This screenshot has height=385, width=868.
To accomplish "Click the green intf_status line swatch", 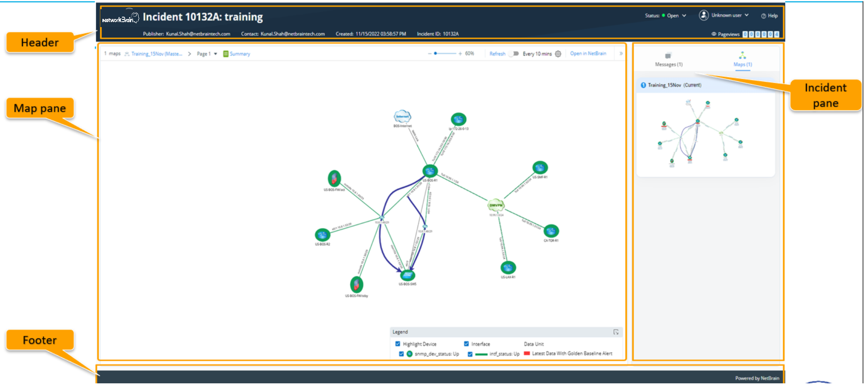I will pos(481,354).
